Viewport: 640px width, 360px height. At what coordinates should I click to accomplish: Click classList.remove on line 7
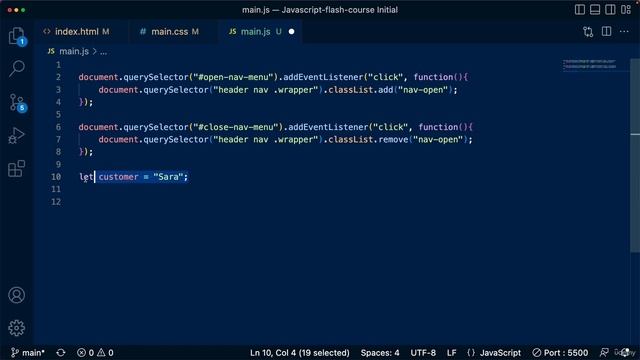click(368, 140)
